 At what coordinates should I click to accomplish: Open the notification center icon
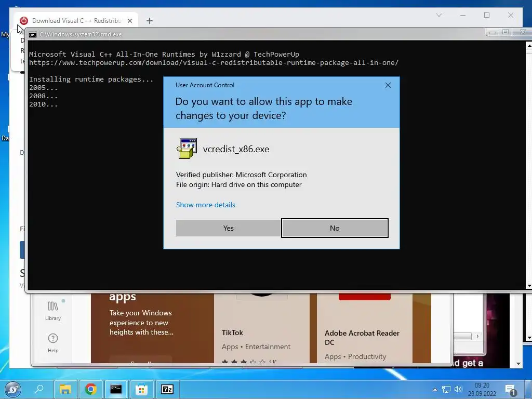(511, 390)
